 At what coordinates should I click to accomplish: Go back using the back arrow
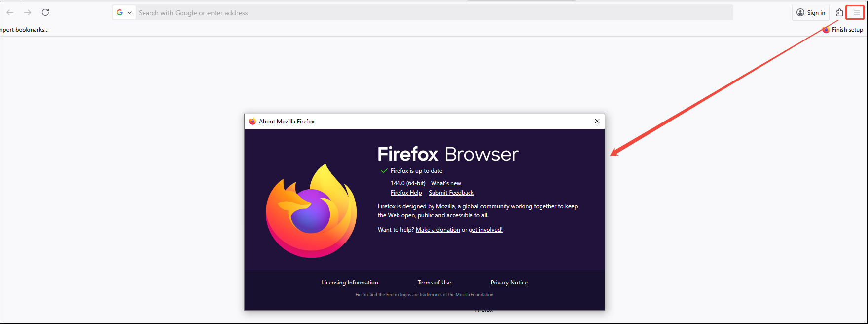point(10,12)
